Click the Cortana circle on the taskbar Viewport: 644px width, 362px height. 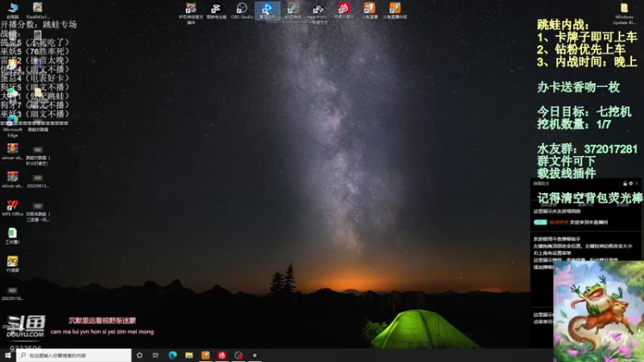(x=139, y=355)
